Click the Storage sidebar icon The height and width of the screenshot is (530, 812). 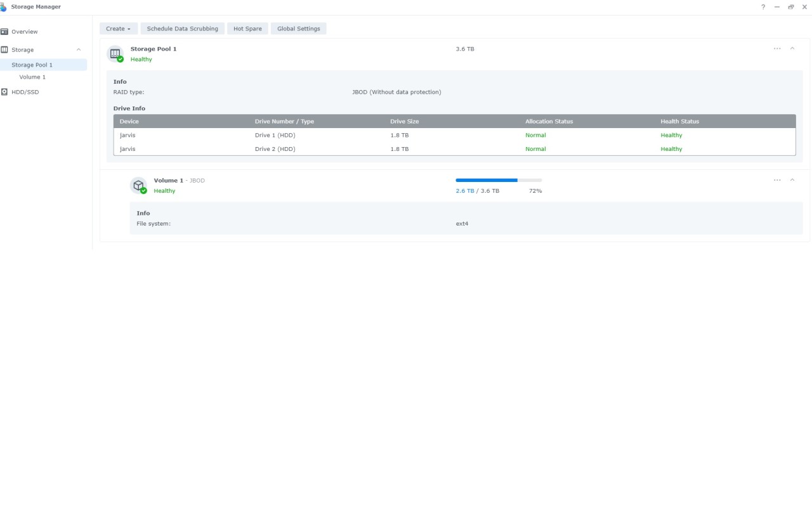click(x=4, y=49)
